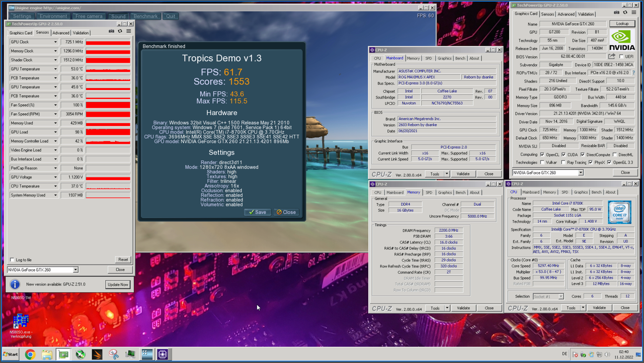
Task: Toggle the DirectML checkbox
Action: click(615, 154)
